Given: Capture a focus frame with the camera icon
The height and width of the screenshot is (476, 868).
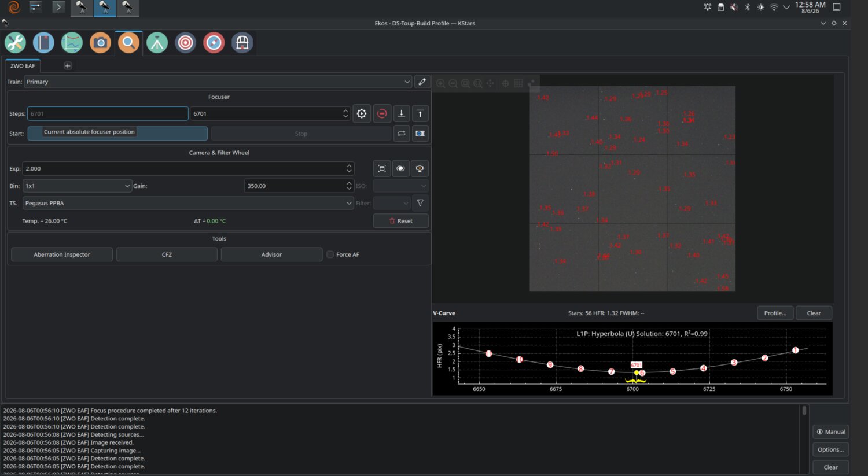Looking at the screenshot, I should coord(421,134).
